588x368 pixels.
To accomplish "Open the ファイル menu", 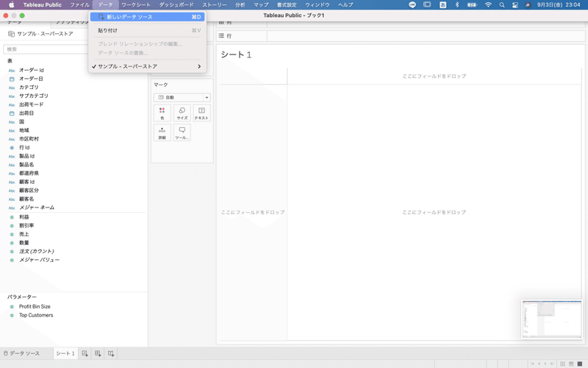I will point(80,5).
